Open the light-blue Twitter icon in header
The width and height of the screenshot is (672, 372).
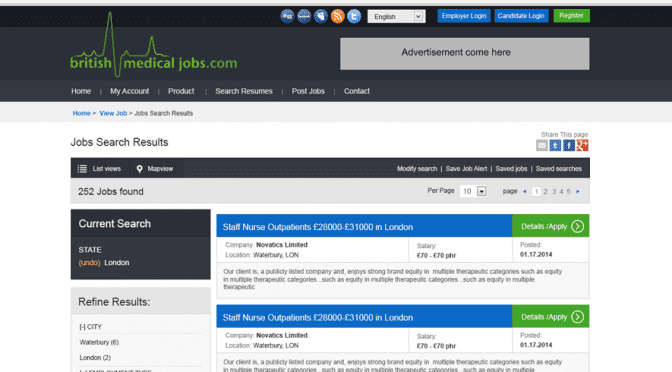coord(354,16)
